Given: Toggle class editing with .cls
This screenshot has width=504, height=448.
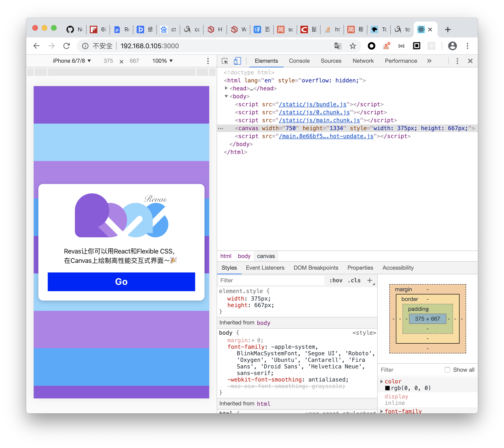Looking at the screenshot, I should tap(354, 280).
